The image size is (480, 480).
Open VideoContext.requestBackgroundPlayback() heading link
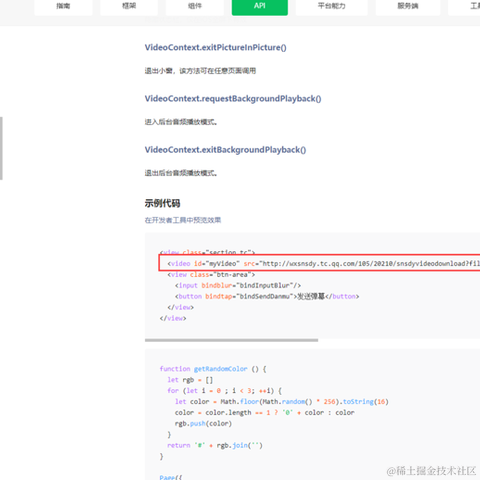pyautogui.click(x=233, y=99)
